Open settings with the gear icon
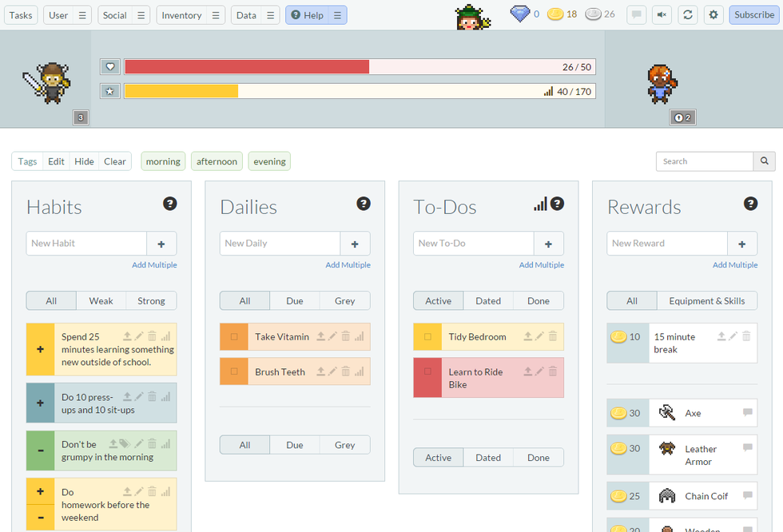 click(x=713, y=15)
